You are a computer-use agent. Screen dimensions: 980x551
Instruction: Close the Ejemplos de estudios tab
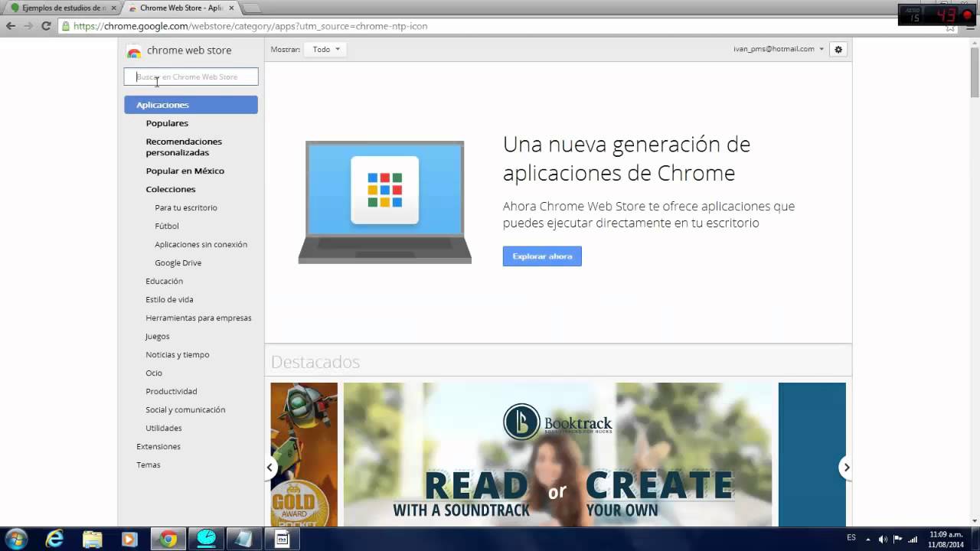tap(113, 8)
